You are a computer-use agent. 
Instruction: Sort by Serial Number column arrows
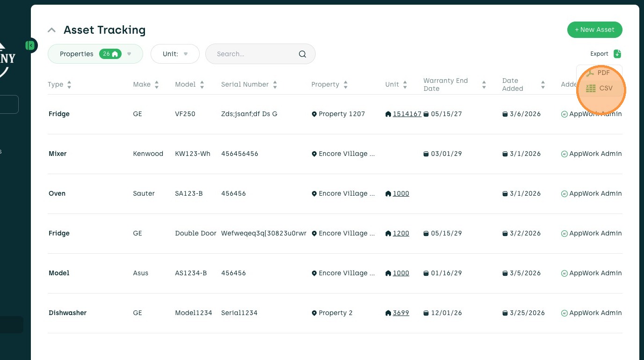point(275,85)
